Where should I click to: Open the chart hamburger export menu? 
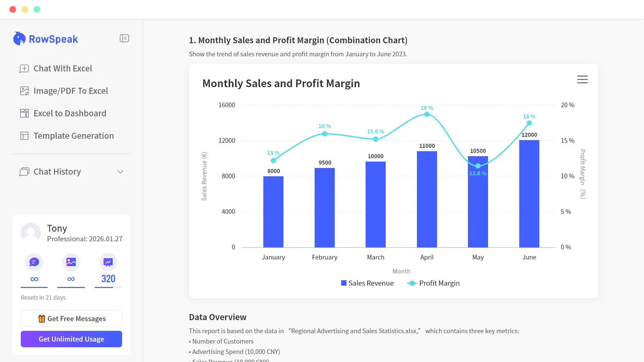click(582, 79)
